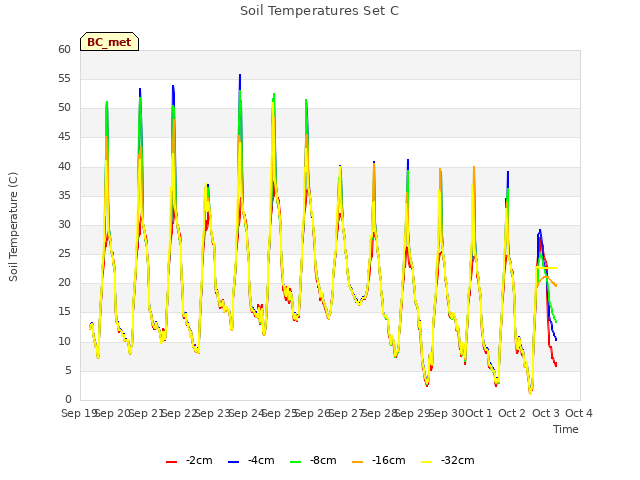This screenshot has height=480, width=640.
Task: Click the flat yellow -32cm segment on Oct 3
Action: coord(547,268)
